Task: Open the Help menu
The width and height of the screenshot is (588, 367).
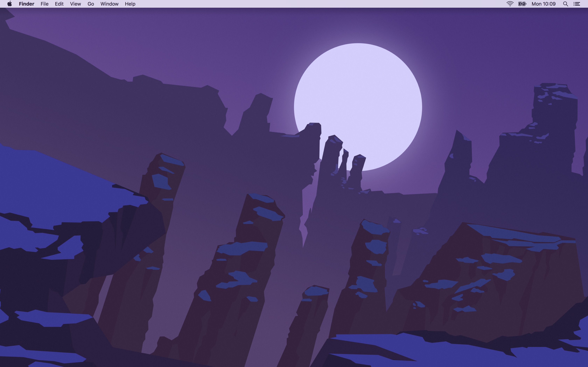Action: pos(130,4)
